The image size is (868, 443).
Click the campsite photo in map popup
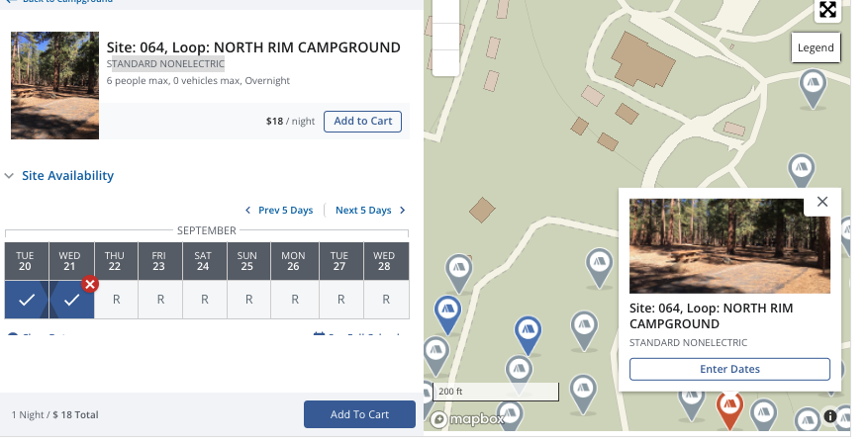click(x=729, y=246)
